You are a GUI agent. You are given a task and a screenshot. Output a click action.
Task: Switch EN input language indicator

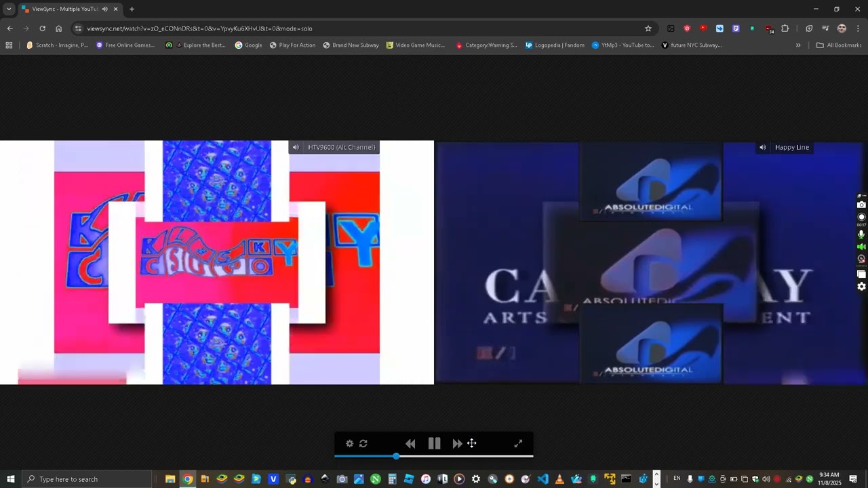coord(677,479)
